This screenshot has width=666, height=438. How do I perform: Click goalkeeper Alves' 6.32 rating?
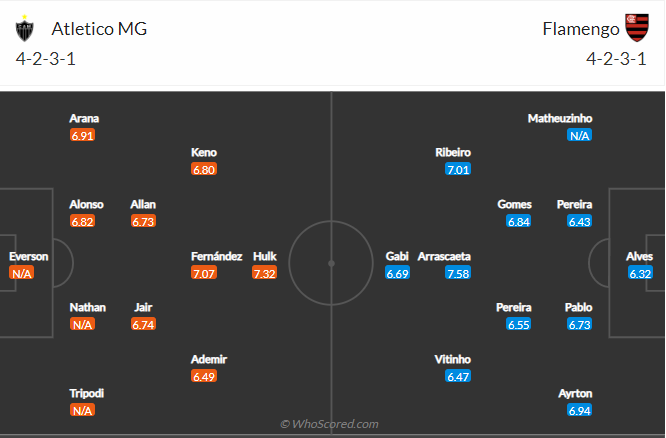click(640, 273)
